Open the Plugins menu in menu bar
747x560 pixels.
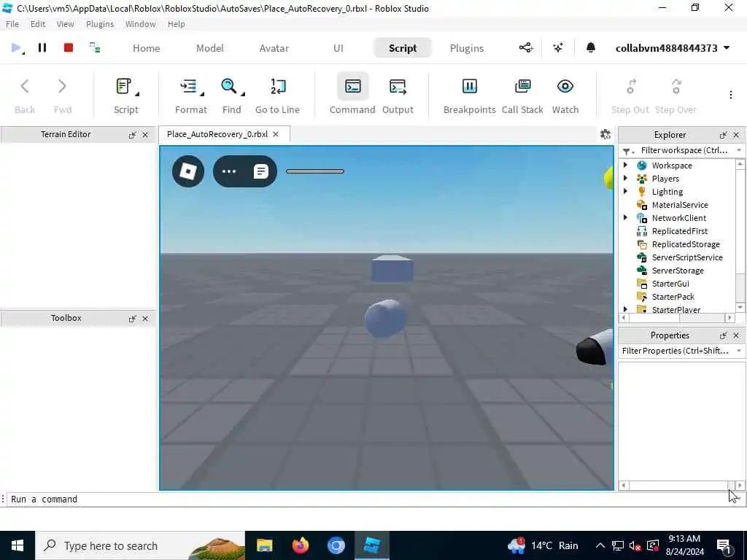tap(99, 24)
